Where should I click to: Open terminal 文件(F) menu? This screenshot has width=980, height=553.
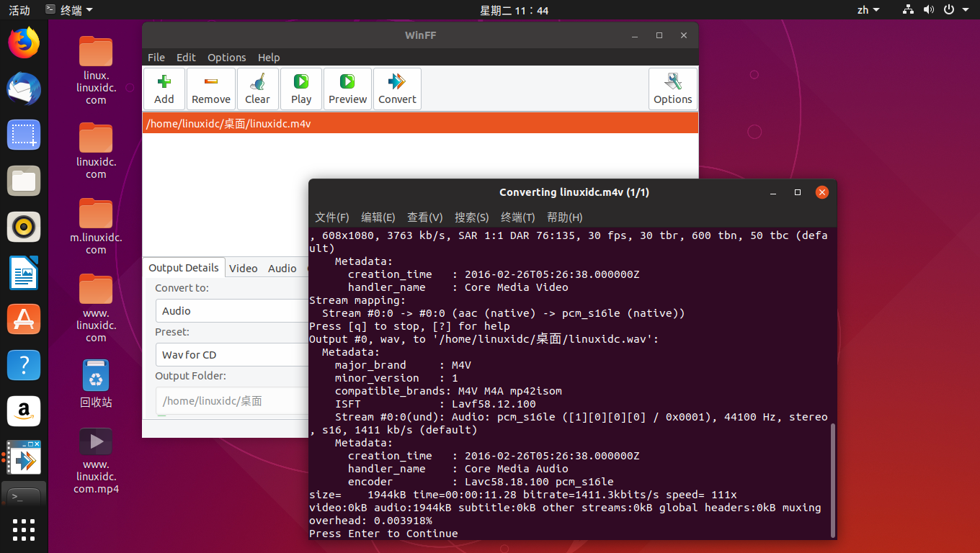click(332, 217)
